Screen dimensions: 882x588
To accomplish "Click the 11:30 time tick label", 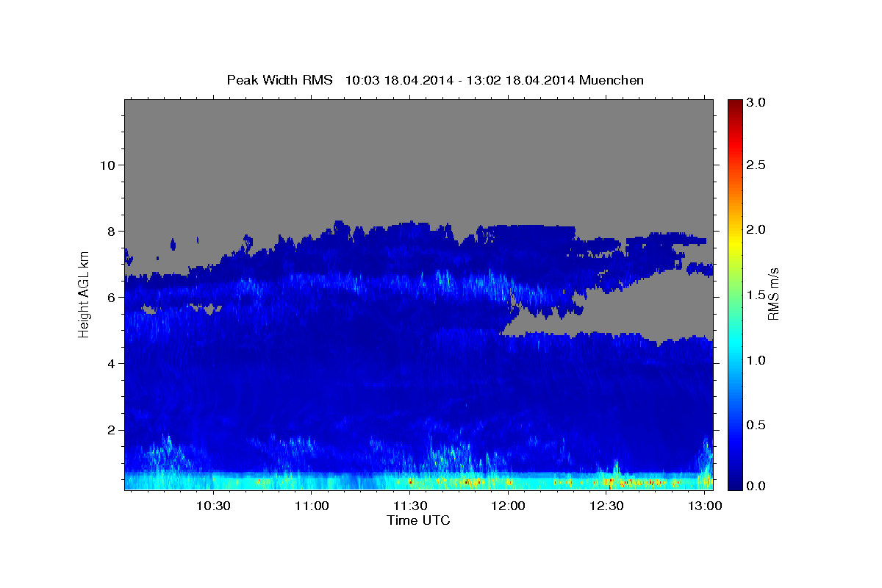I will tap(410, 506).
